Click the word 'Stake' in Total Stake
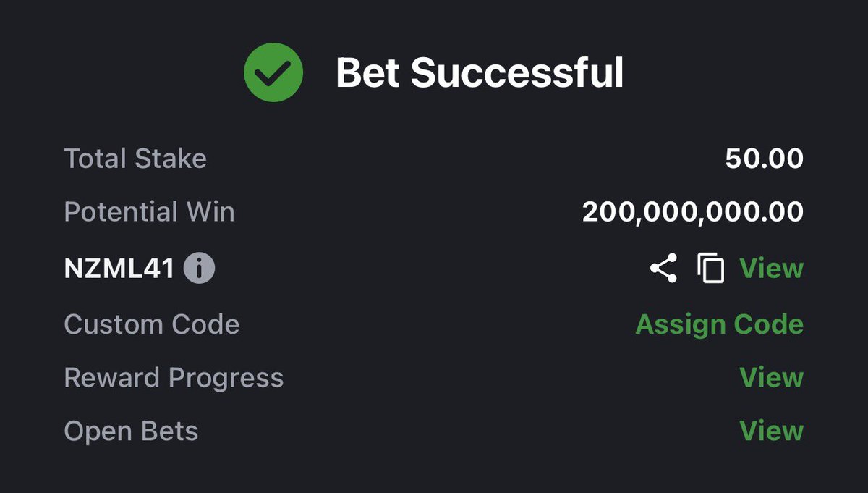Viewport: 868px width, 493px height. 171,159
